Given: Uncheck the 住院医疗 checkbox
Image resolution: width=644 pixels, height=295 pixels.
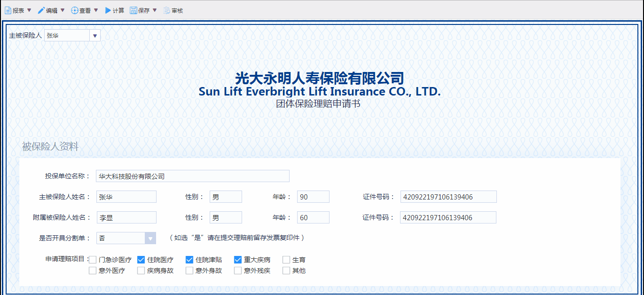Looking at the screenshot, I should coord(141,260).
